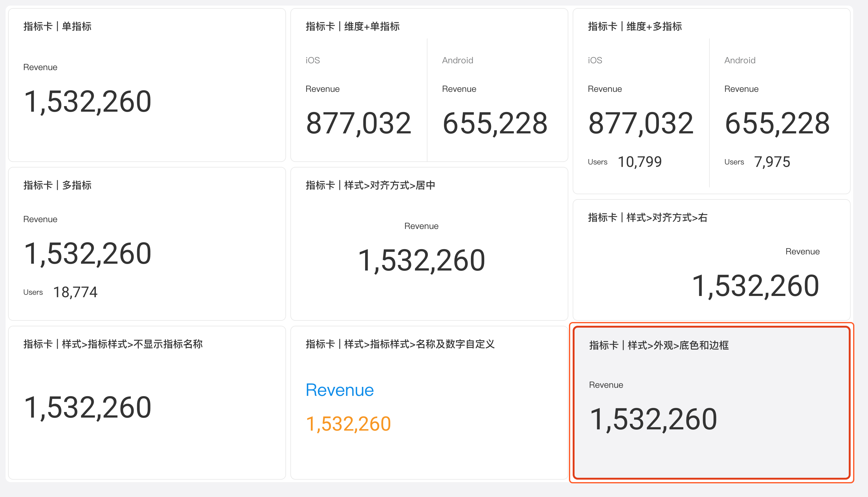Click 655,228 value in 维度+多指标 card
Image resolution: width=868 pixels, height=497 pixels.
pyautogui.click(x=777, y=123)
